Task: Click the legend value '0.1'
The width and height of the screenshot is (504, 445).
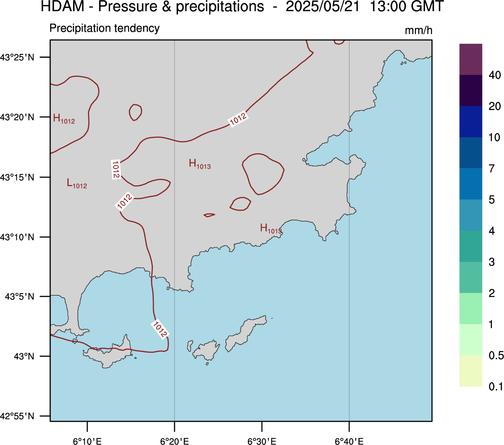Action: click(x=496, y=387)
